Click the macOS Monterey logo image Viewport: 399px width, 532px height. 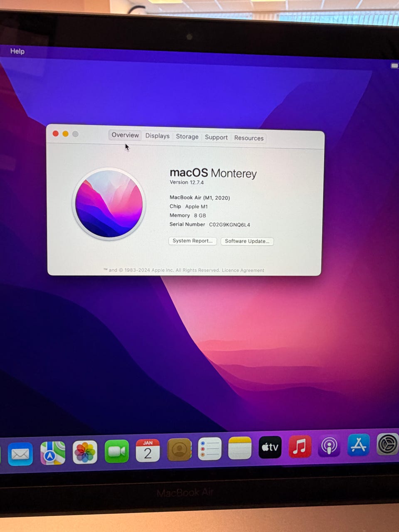[x=109, y=204]
